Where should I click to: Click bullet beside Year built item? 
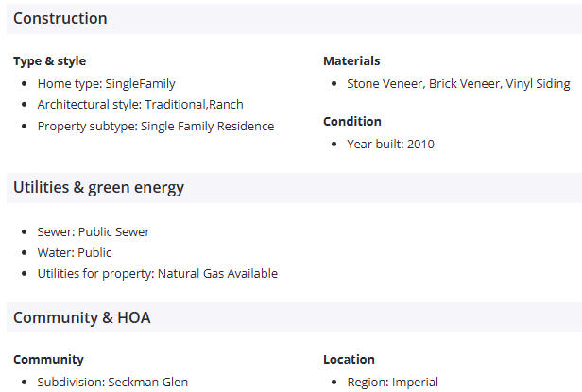(334, 144)
